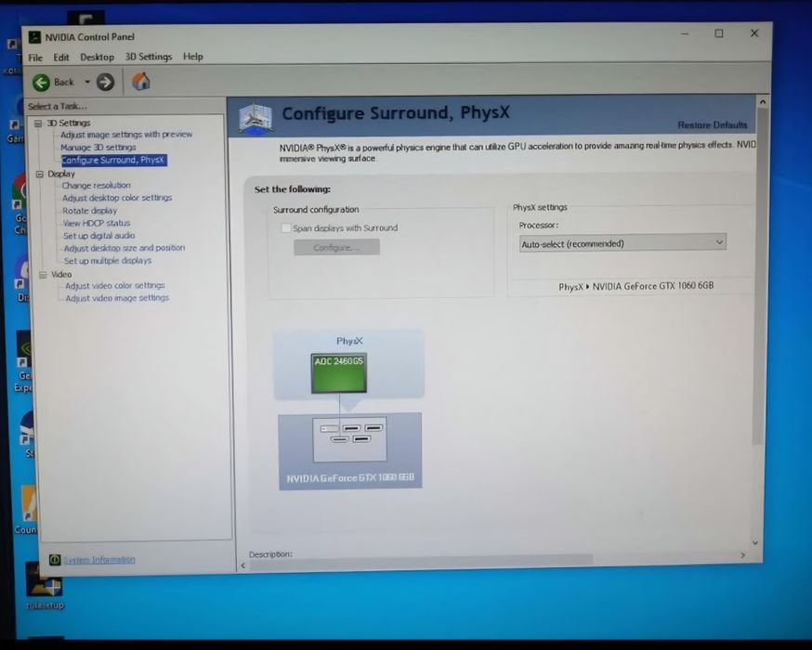The image size is (812, 650).
Task: Open the File menu
Action: [x=35, y=58]
